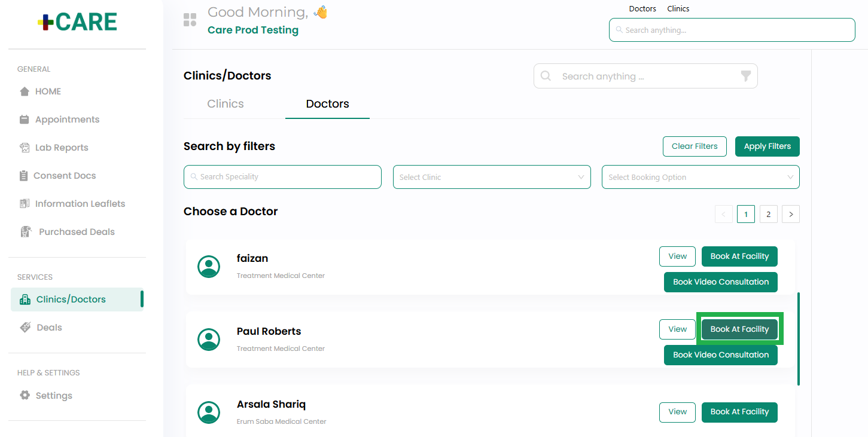
Task: Click the Purchased Deals icon
Action: (x=26, y=232)
